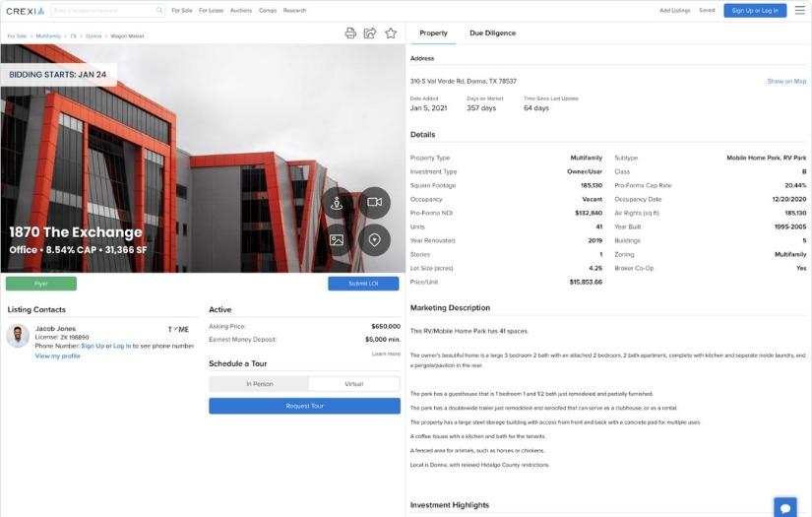Open For Lease menu
Image resolution: width=812 pixels, height=517 pixels.
pos(212,11)
